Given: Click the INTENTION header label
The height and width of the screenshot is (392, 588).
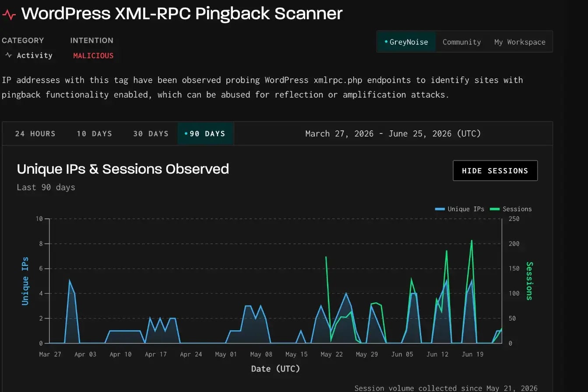Looking at the screenshot, I should pos(92,40).
